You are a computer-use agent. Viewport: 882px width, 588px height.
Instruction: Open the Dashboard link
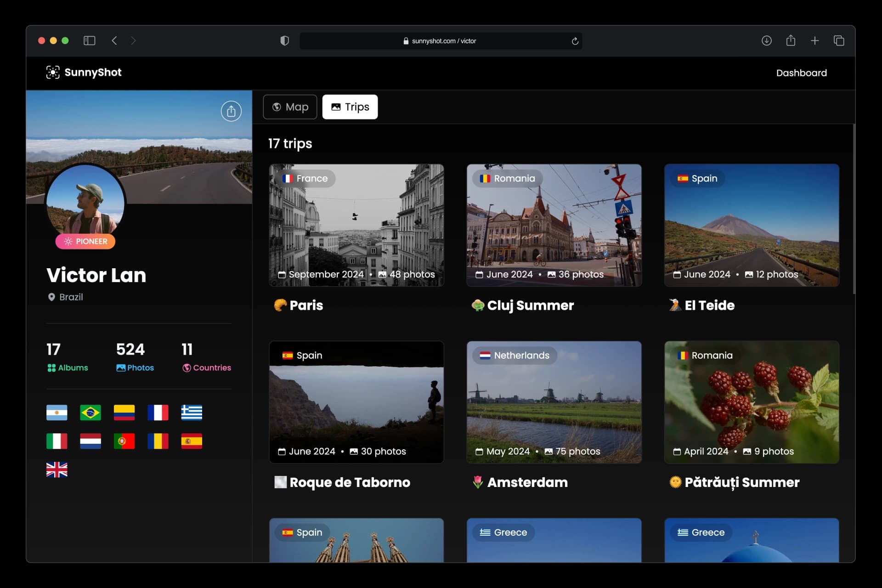click(801, 73)
